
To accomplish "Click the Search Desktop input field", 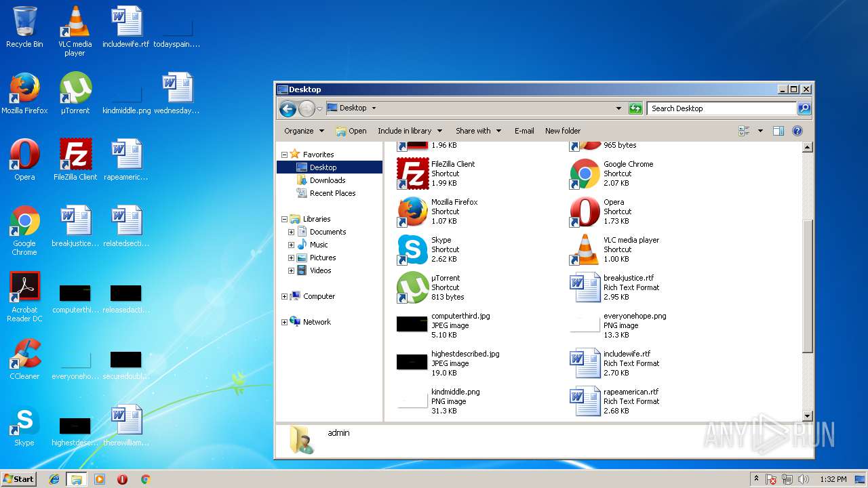I will [722, 108].
